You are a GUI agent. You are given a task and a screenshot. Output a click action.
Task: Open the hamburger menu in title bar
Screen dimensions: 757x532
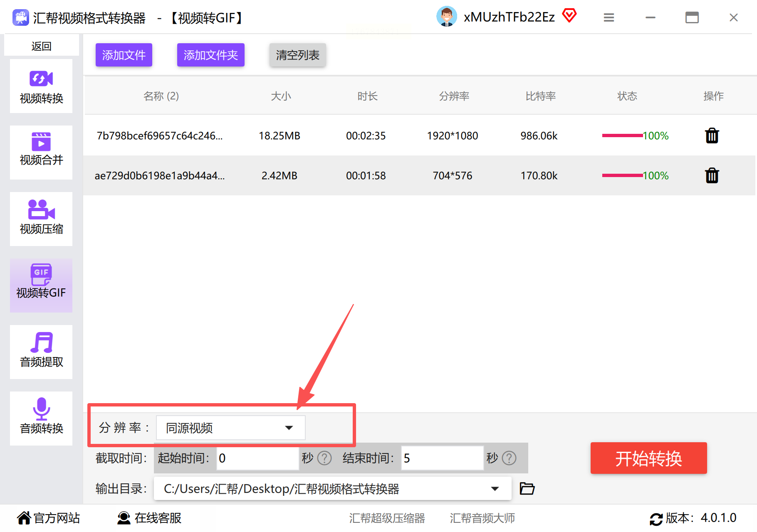click(x=609, y=17)
